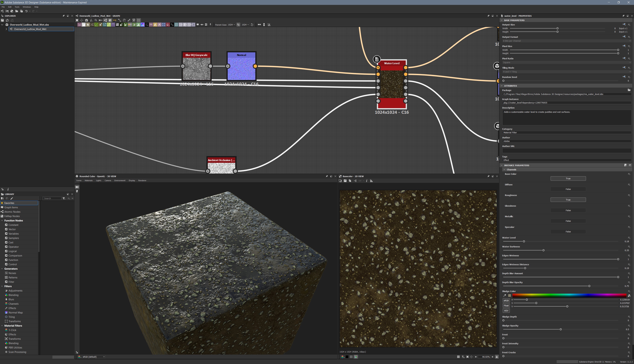Screen dimensions: 634x364
Task: Click the zoom-in plus icon in 2D View
Action: click(x=492, y=357)
